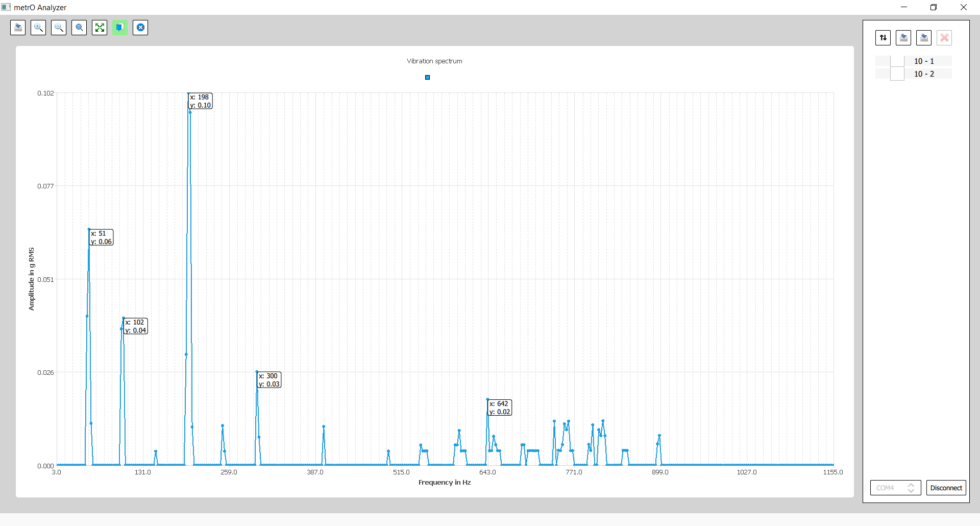
Task: Click the 1027.0 x-axis tick label
Action: pyautogui.click(x=747, y=472)
